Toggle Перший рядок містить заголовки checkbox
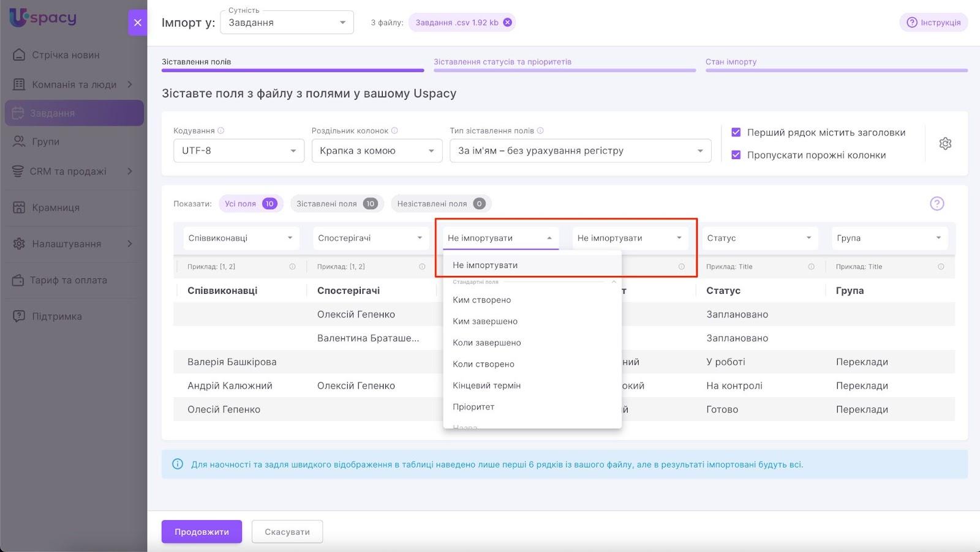This screenshot has height=552, width=980. (736, 133)
